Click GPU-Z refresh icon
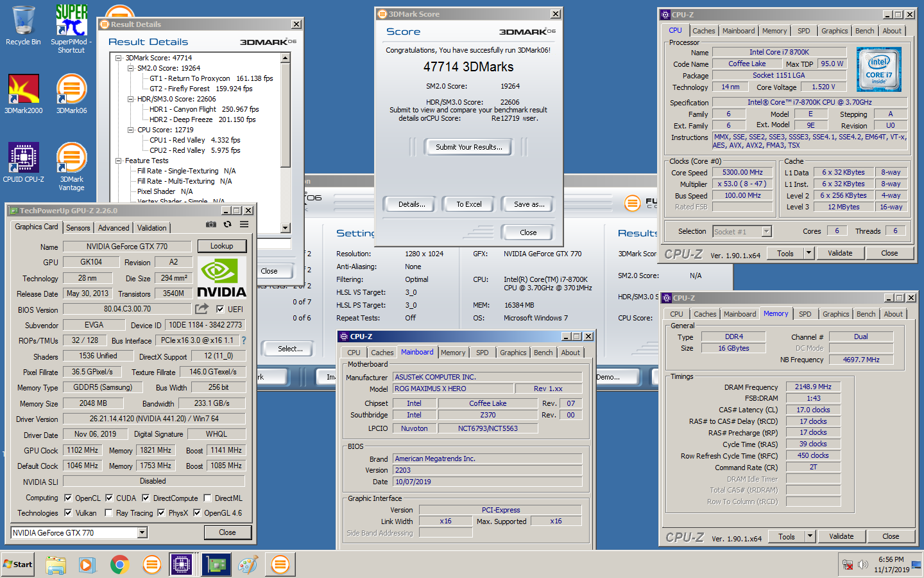924x578 pixels. (x=227, y=224)
